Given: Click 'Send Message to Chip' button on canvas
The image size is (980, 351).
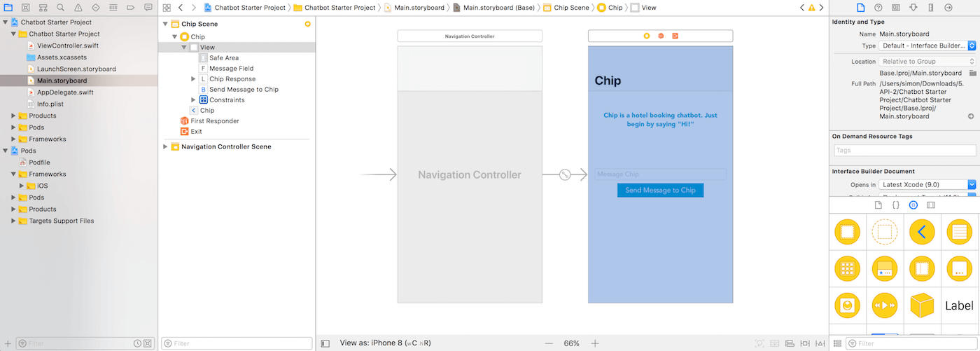Looking at the screenshot, I should point(660,190).
